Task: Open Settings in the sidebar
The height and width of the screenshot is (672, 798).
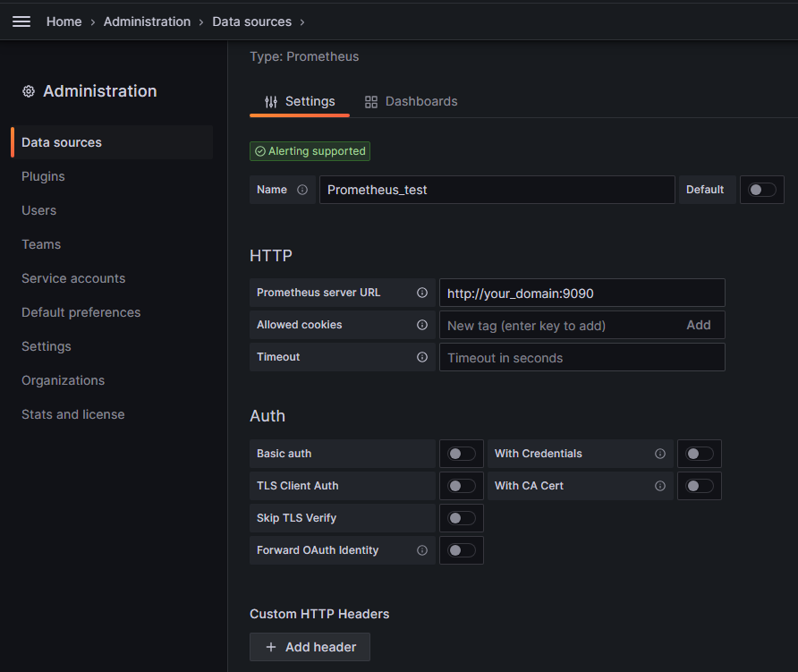Action: (47, 346)
